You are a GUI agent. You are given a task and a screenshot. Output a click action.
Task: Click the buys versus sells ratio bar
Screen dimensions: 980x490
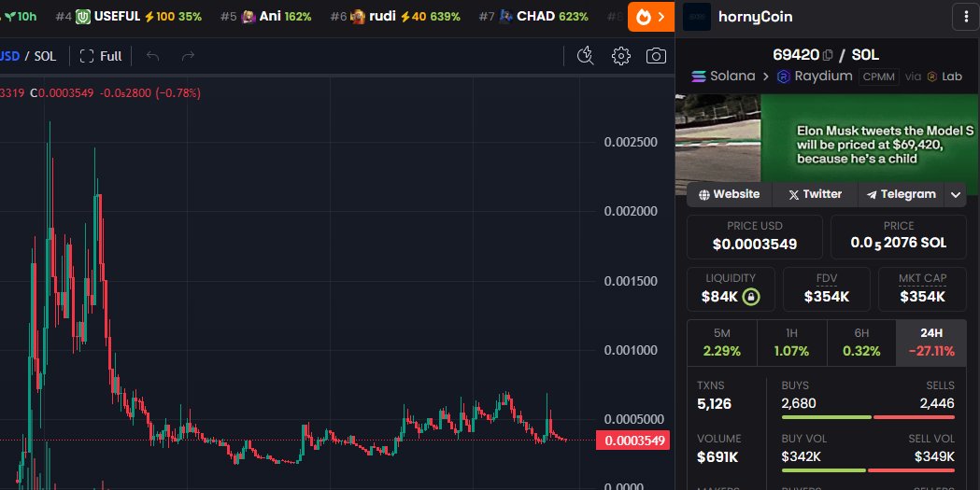coord(868,417)
